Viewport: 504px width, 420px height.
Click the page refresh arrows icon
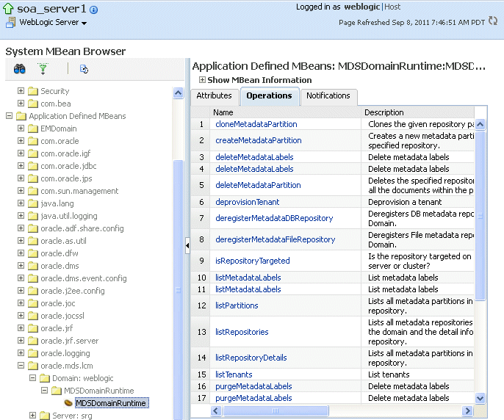tap(493, 21)
